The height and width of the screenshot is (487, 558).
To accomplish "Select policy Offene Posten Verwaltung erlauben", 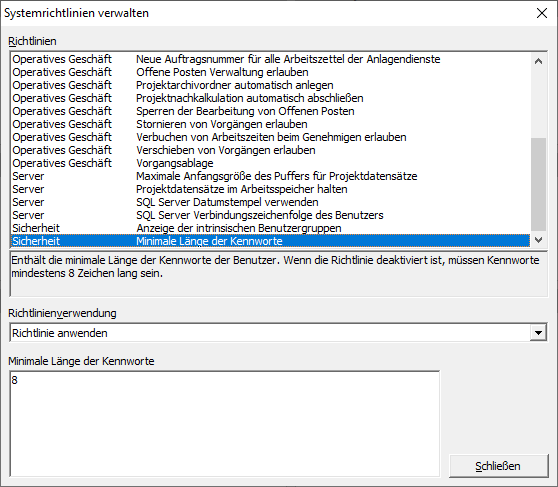I will point(270,72).
